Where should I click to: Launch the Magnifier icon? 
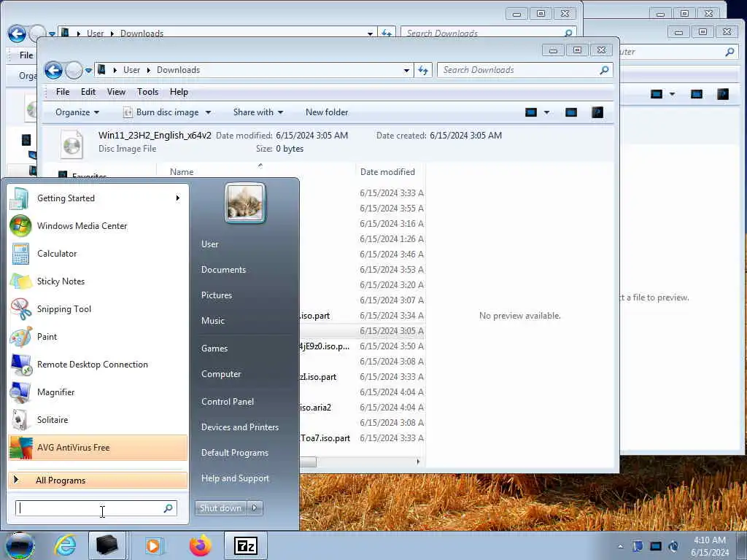20,392
